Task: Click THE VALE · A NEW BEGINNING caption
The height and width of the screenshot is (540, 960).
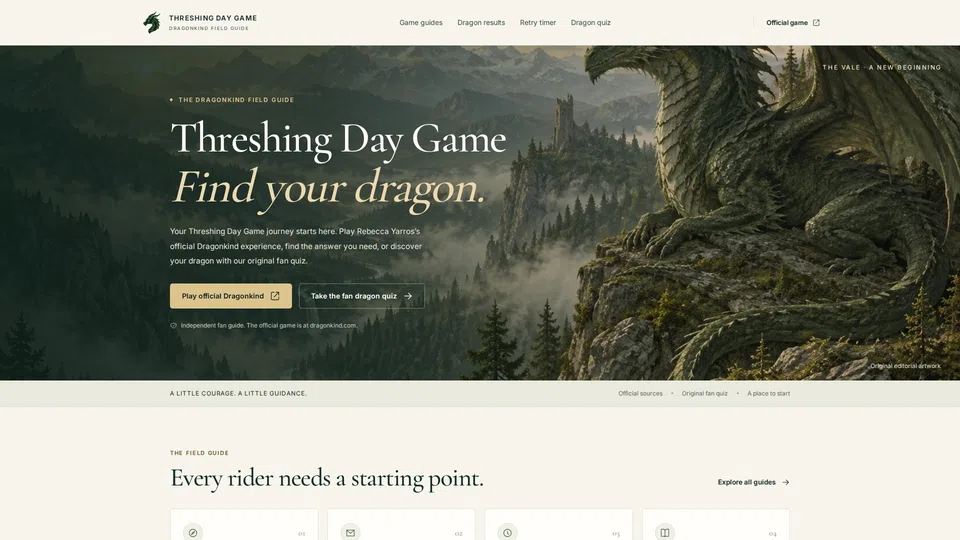Action: (882, 67)
